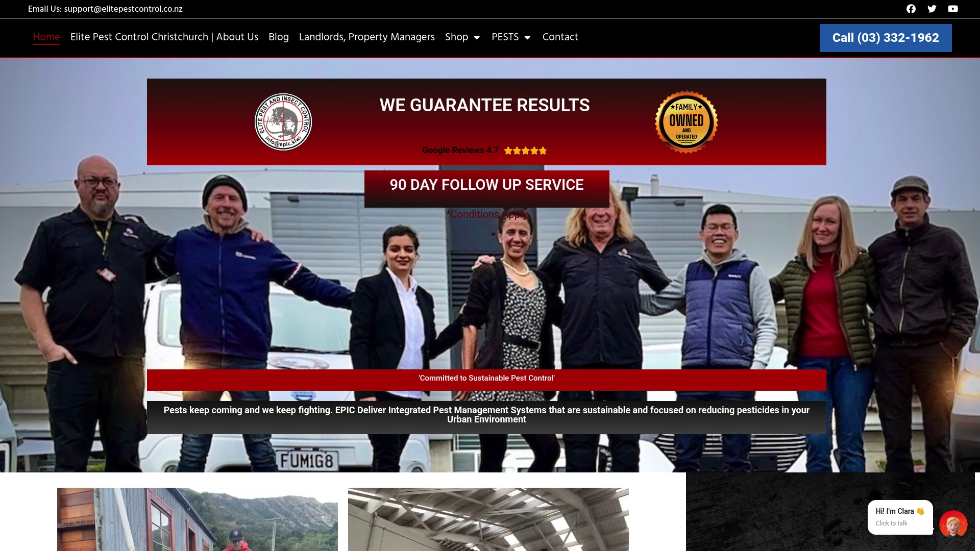This screenshot has width=980, height=551.
Task: Click the Pests keep coming paragraph text
Action: click(x=486, y=415)
